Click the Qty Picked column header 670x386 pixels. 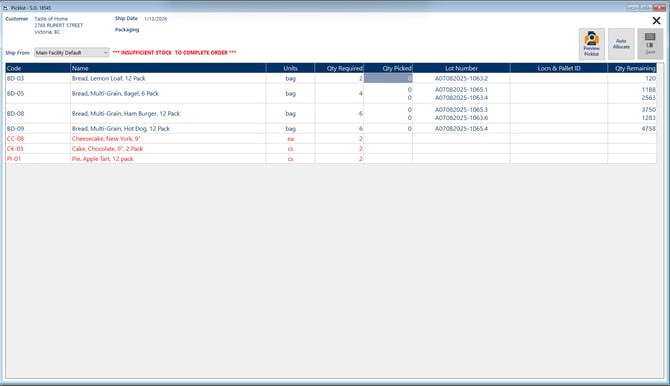388,68
